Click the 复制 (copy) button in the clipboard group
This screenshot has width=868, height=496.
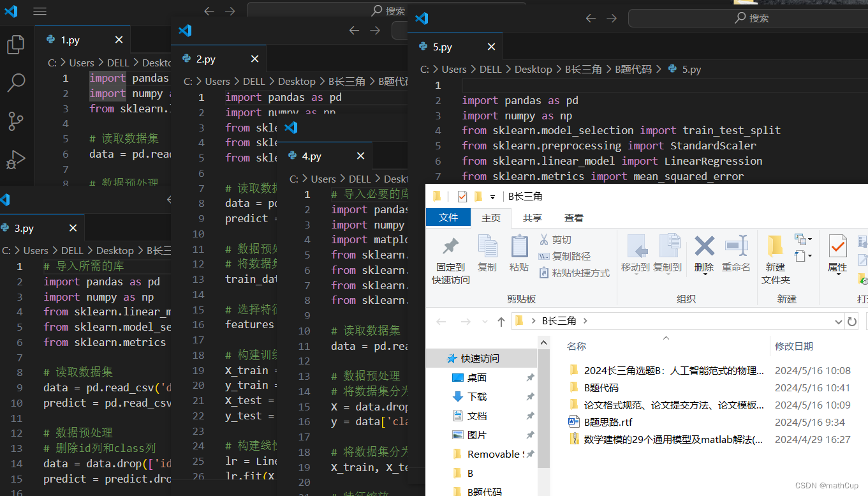point(487,254)
